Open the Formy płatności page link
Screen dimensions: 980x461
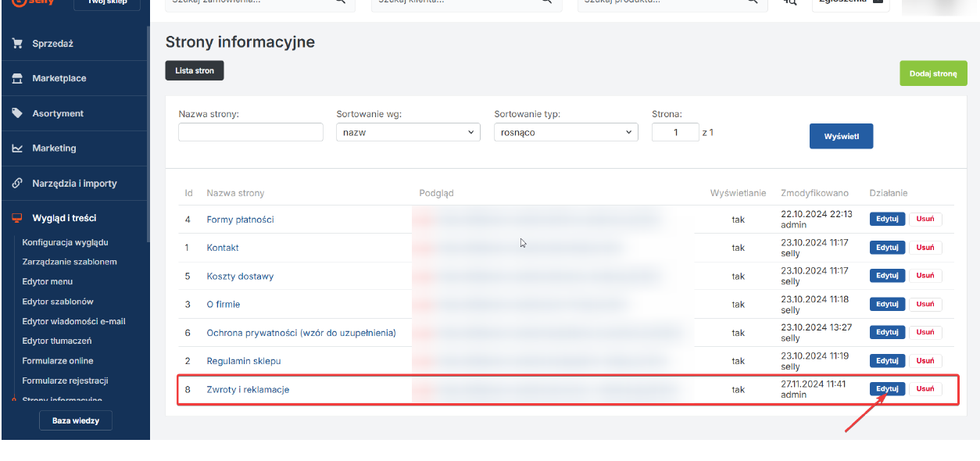[x=240, y=220]
